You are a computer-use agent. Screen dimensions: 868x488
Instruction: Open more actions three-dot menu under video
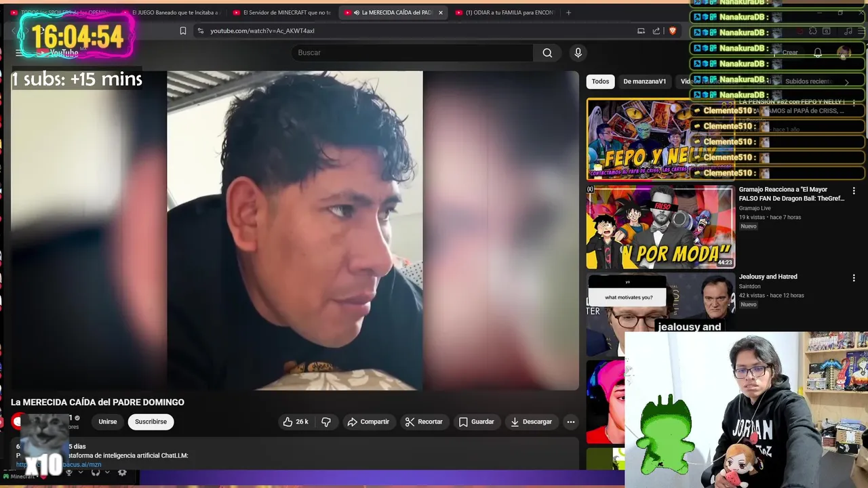pyautogui.click(x=571, y=422)
